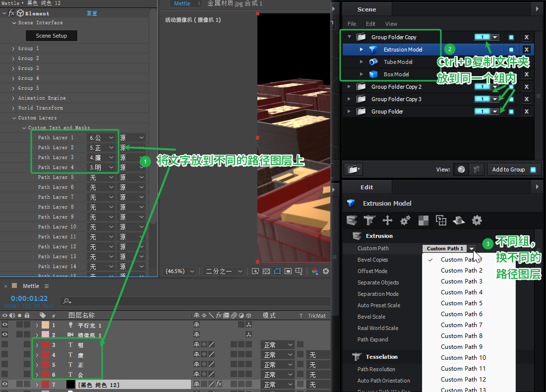The width and height of the screenshot is (546, 392).
Task: Click the new group folder icon in Scene panel
Action: coord(354,169)
